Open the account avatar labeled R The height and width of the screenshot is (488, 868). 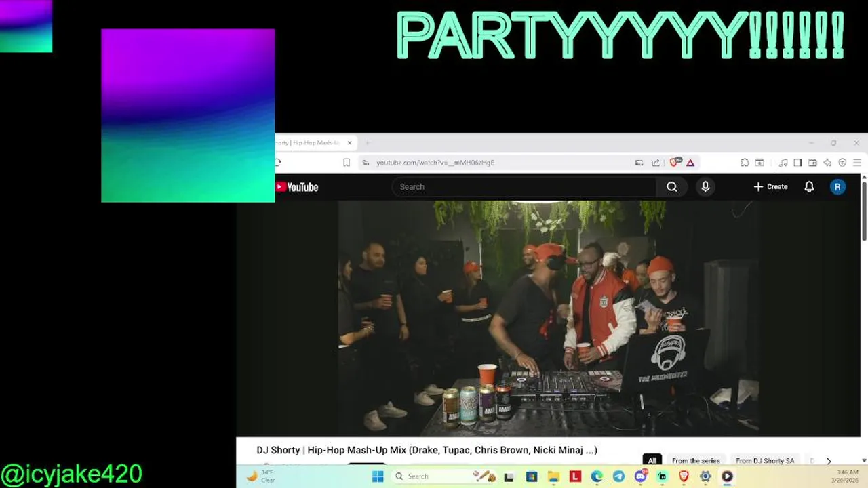coord(837,187)
